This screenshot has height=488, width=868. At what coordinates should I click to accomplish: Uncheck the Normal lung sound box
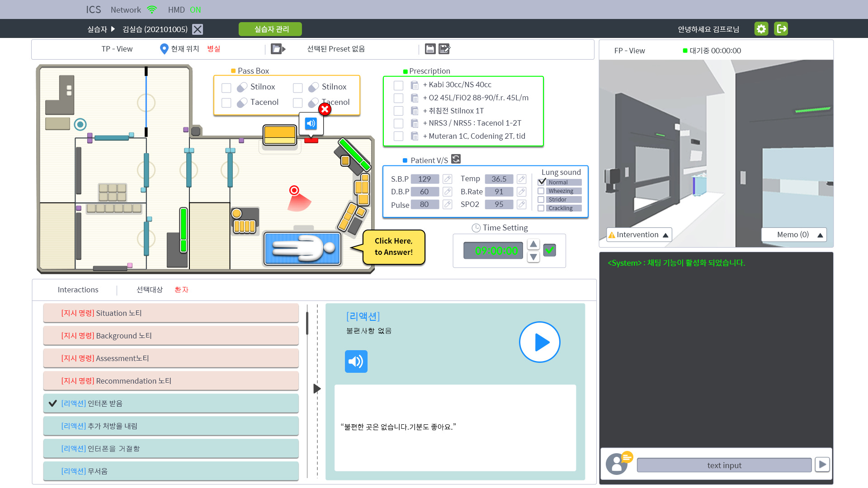[541, 182]
